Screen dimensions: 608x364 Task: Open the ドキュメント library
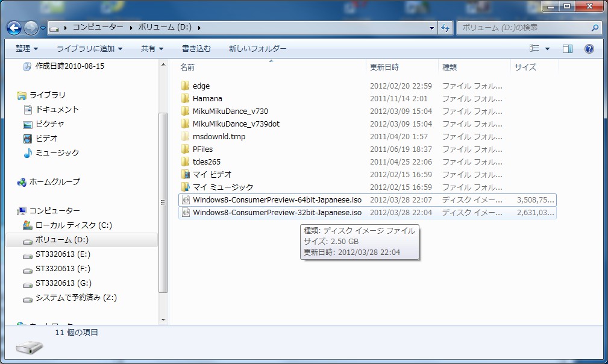57,109
